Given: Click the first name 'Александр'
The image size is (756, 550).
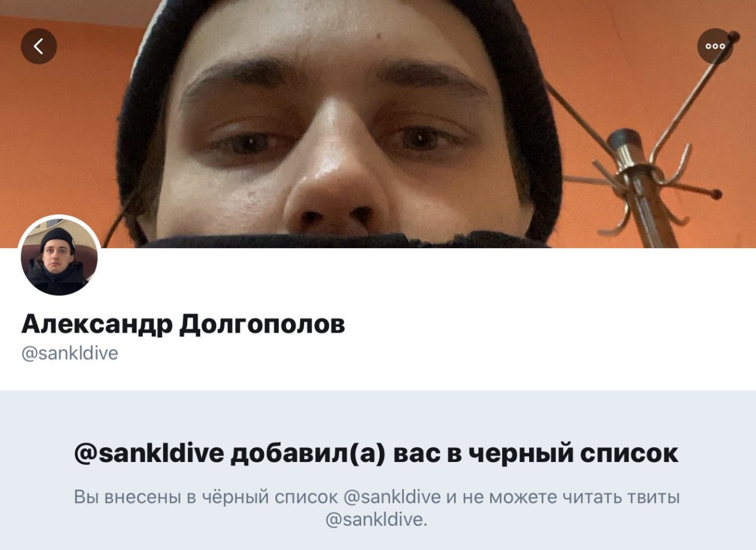Looking at the screenshot, I should pyautogui.click(x=97, y=324).
